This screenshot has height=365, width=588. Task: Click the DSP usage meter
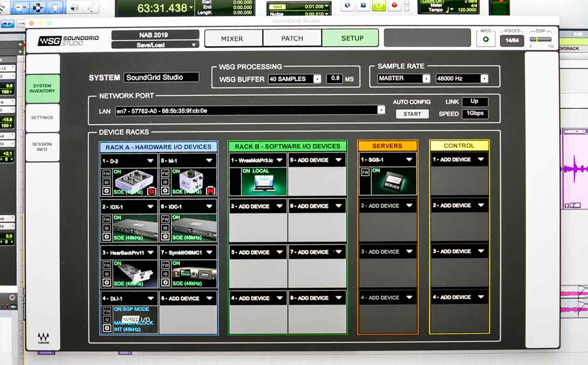pyautogui.click(x=541, y=39)
